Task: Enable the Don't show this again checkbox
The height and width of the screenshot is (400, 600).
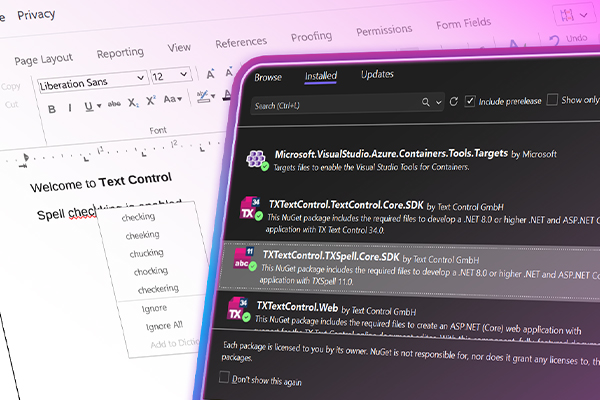Action: (225, 378)
